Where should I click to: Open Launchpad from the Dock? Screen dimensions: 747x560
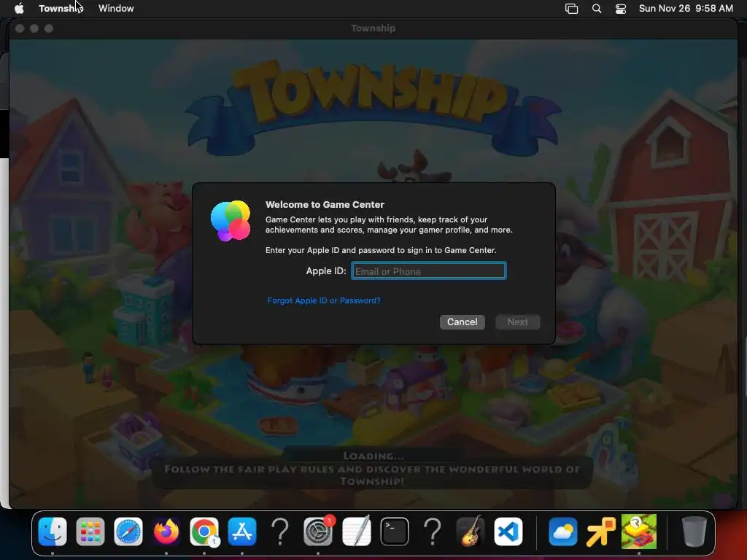(90, 531)
